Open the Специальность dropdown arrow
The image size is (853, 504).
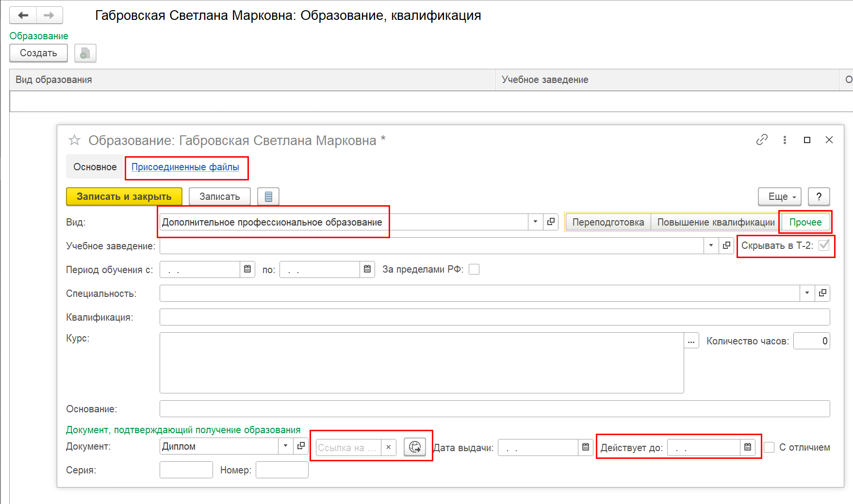tap(807, 293)
